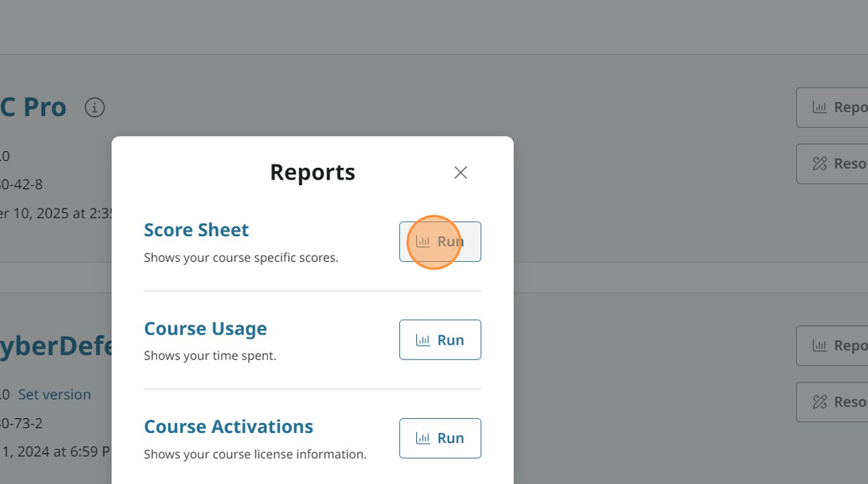Viewport: 868px width, 484px height.
Task: Open the Set version link
Action: pos(54,395)
